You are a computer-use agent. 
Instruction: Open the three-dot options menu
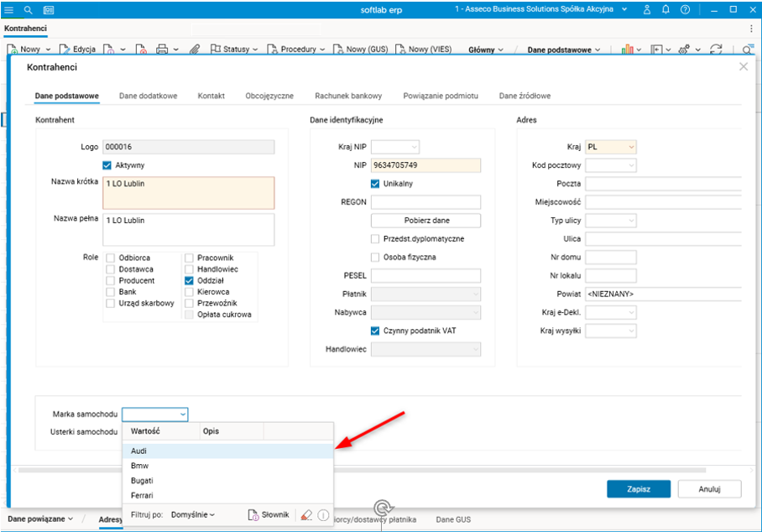[x=751, y=29]
